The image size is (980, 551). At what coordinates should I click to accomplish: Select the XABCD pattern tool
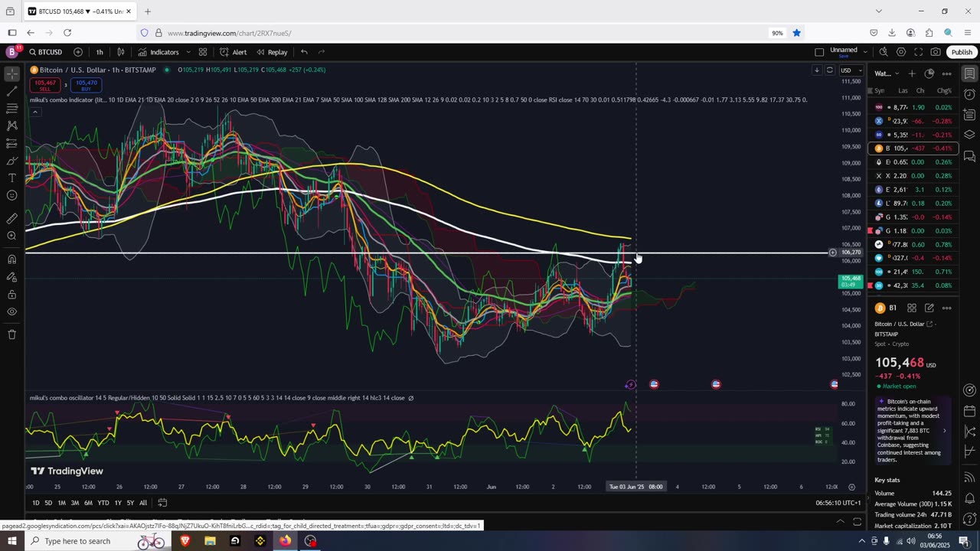tap(12, 126)
